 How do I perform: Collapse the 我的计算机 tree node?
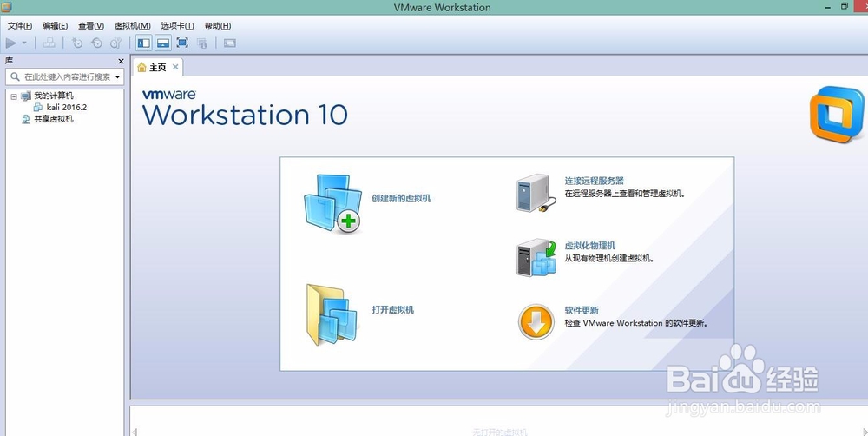(x=14, y=96)
